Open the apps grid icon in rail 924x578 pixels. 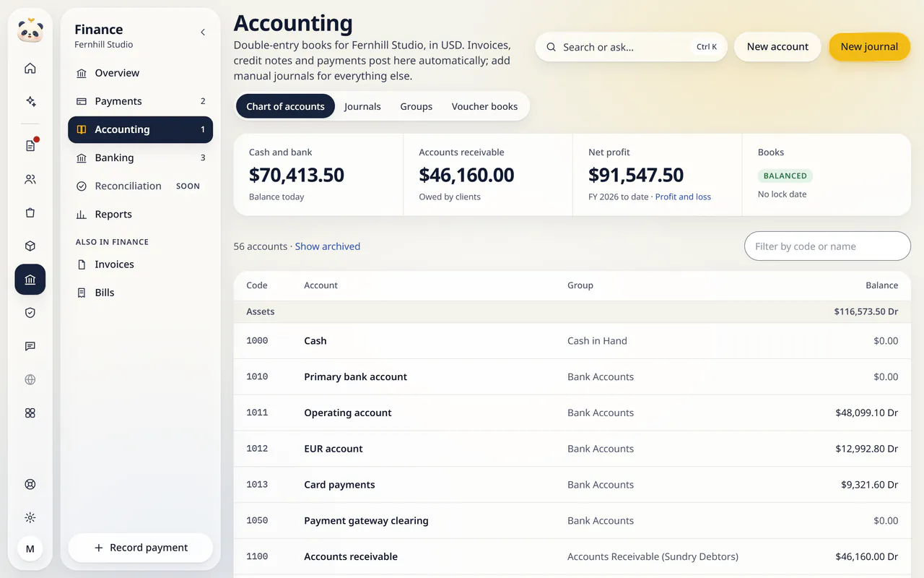tap(30, 413)
